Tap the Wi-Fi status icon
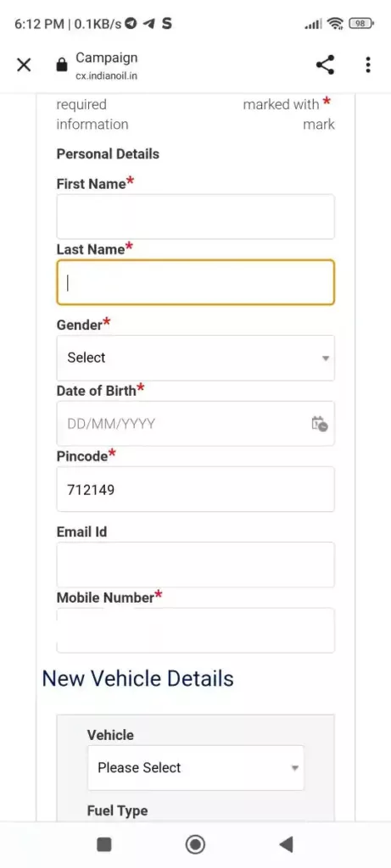 335,23
